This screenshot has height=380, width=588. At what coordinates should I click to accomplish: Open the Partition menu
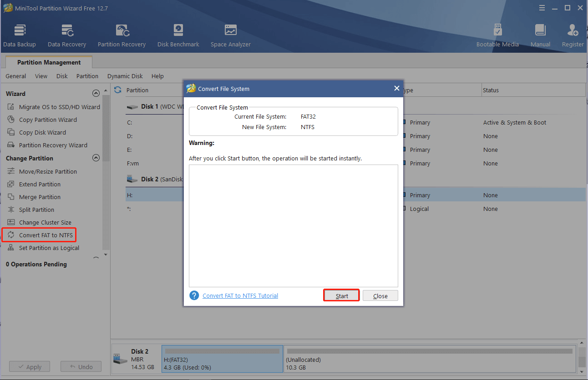pyautogui.click(x=87, y=76)
